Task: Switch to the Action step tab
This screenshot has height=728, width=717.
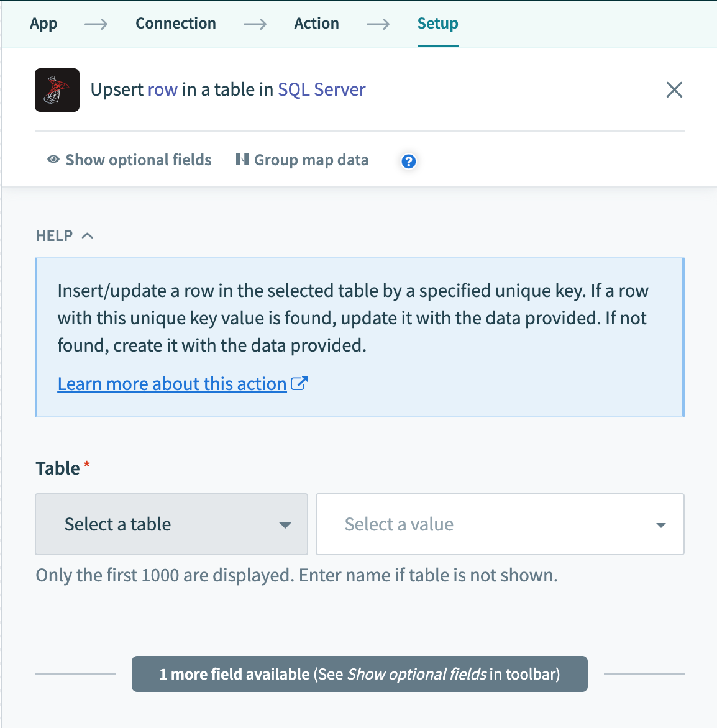Action: click(x=317, y=24)
